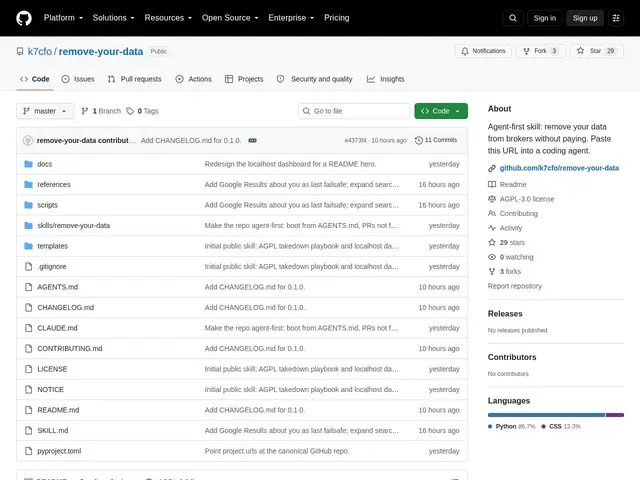Open the remove-your-data repository title link
Viewport: 640px width, 480px height.
pos(101,51)
